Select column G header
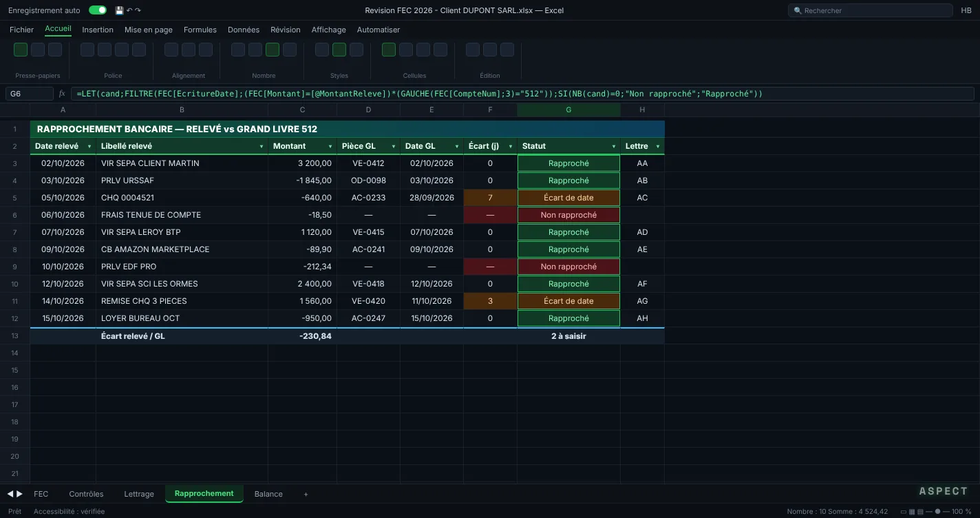The width and height of the screenshot is (980, 518). click(568, 110)
